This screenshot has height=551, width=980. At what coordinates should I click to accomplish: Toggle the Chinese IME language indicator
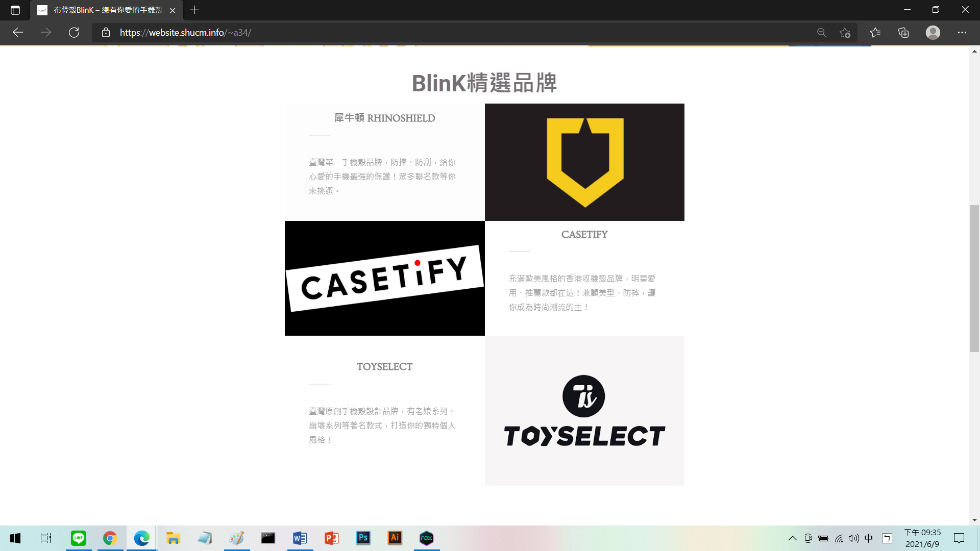click(x=869, y=538)
